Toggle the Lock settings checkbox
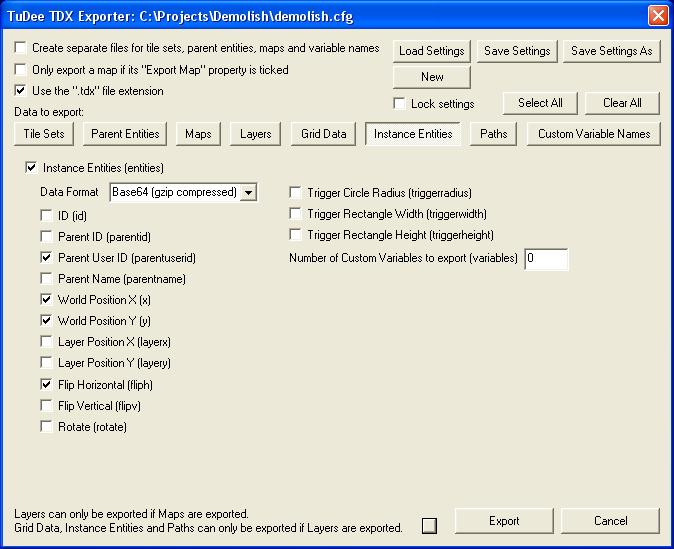 [x=399, y=103]
